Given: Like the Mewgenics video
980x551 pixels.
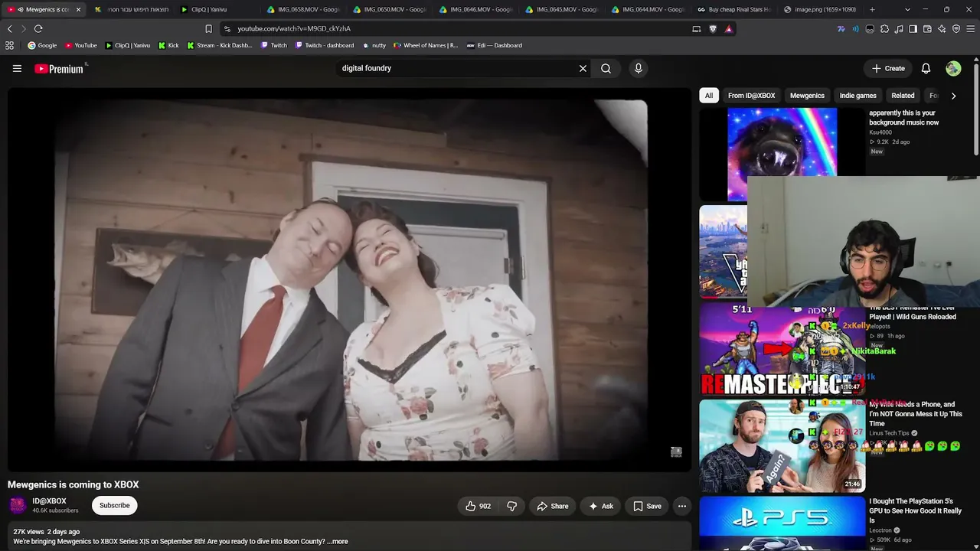Looking at the screenshot, I should click(x=478, y=506).
